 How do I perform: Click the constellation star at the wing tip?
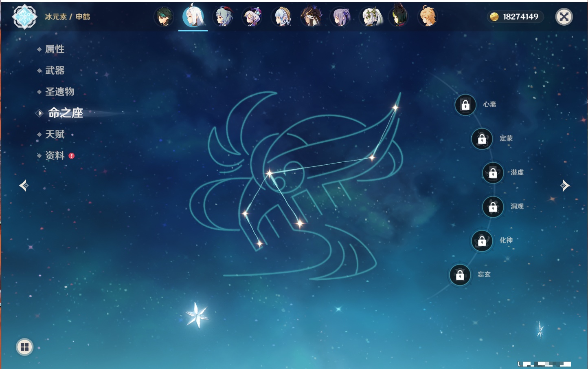pyautogui.click(x=395, y=108)
